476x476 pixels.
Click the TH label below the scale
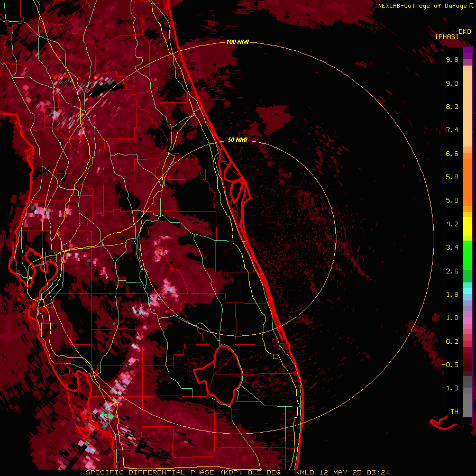pos(454,412)
